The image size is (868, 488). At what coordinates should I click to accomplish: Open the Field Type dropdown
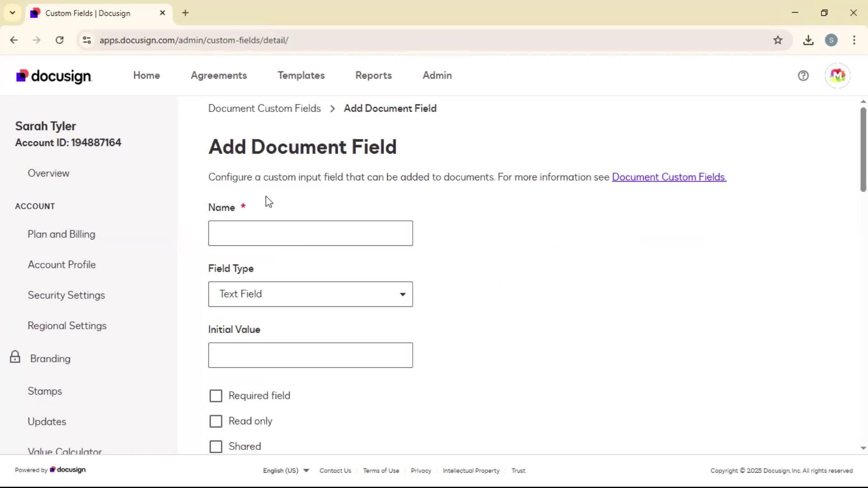tap(310, 294)
